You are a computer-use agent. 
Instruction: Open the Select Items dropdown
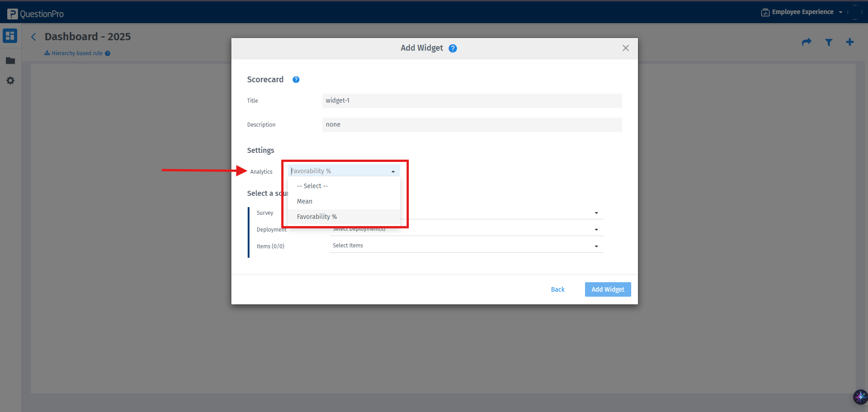[466, 245]
